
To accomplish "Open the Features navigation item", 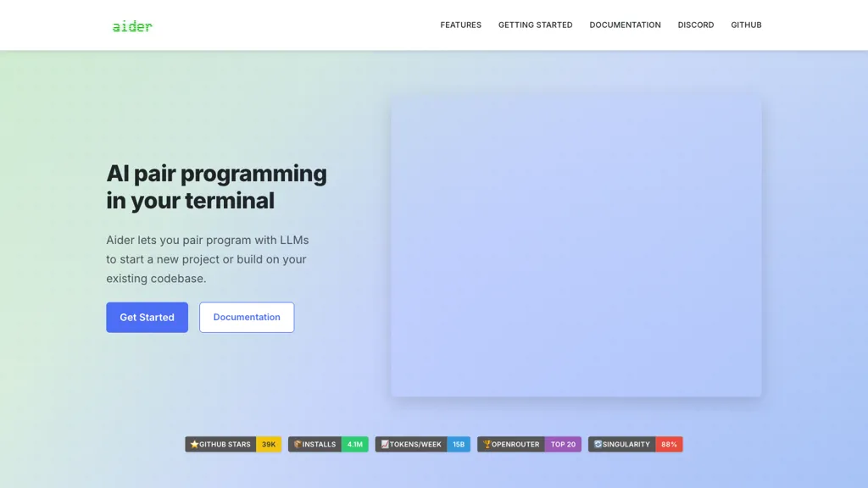I will click(460, 25).
